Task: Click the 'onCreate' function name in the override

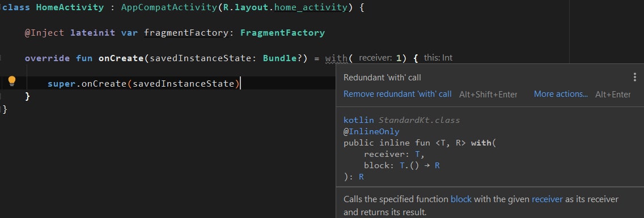Action: [121, 58]
